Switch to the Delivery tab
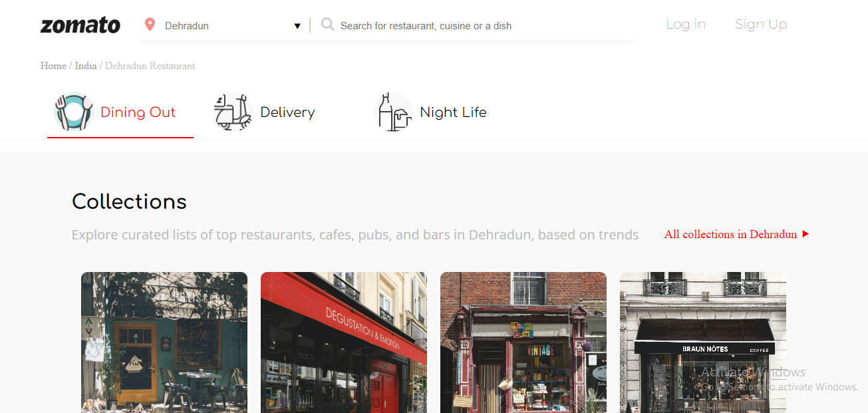Viewport: 868px width, 413px height. [287, 112]
